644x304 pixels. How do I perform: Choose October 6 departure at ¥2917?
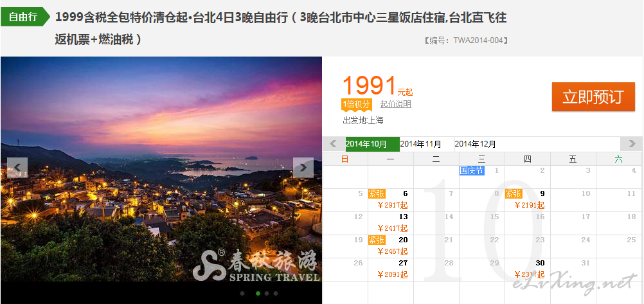391,200
